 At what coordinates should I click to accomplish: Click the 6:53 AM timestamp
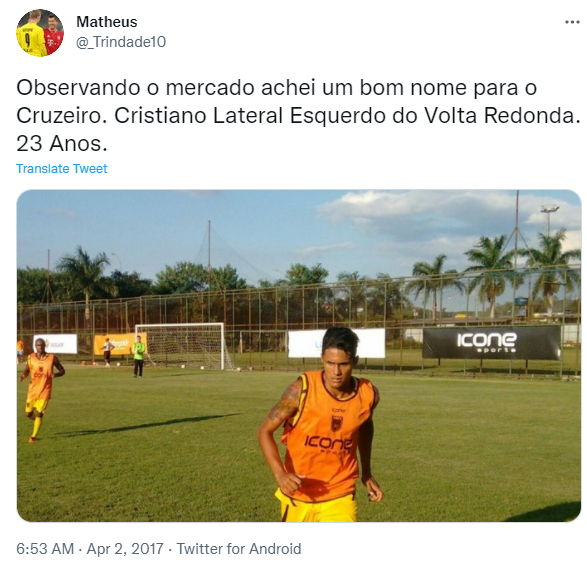(45, 549)
